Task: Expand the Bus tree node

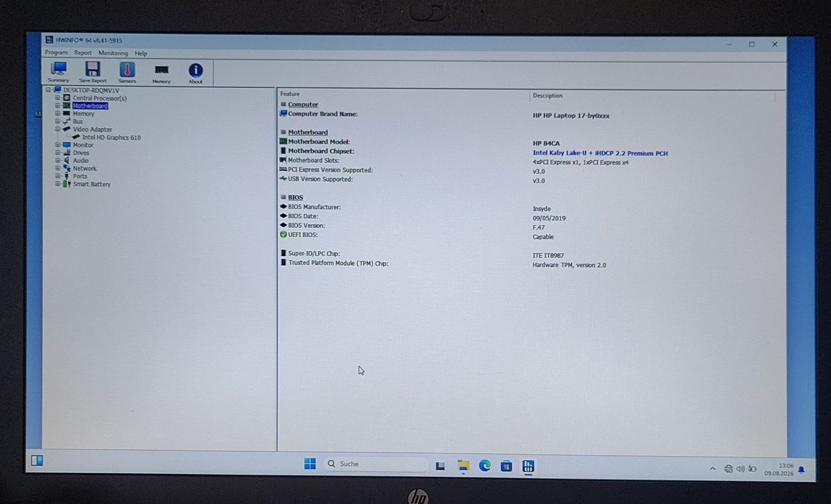Action: point(58,121)
